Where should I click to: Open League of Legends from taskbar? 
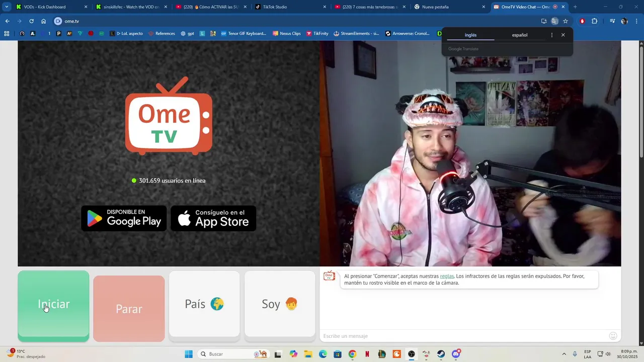382,354
